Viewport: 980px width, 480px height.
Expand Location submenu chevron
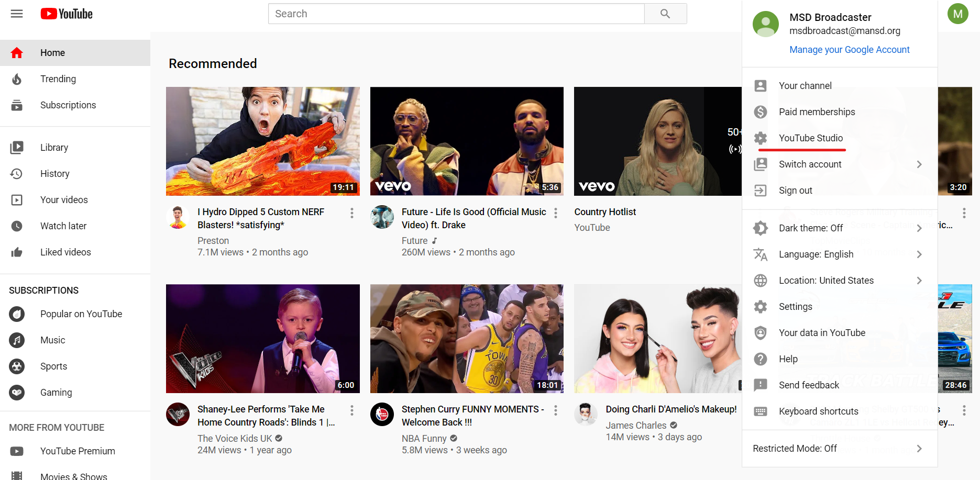click(x=919, y=281)
